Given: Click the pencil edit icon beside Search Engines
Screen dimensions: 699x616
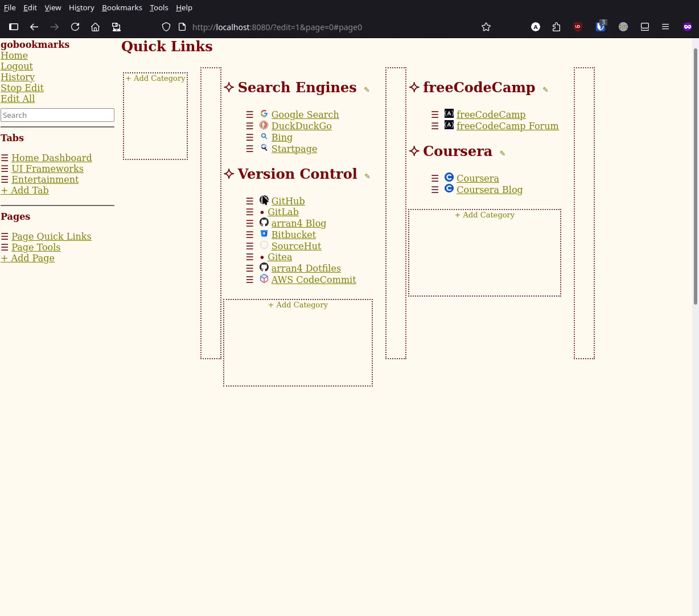Looking at the screenshot, I should point(367,89).
